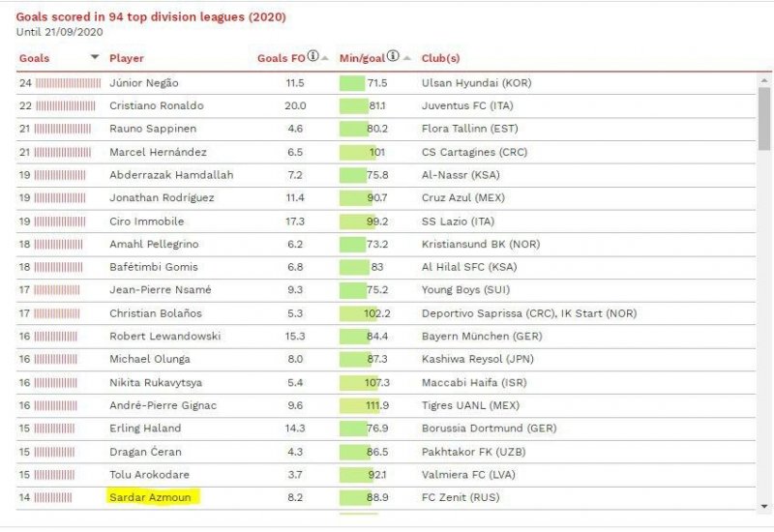Select player André-Pierre Gignac
The width and height of the screenshot is (774, 532).
click(163, 405)
